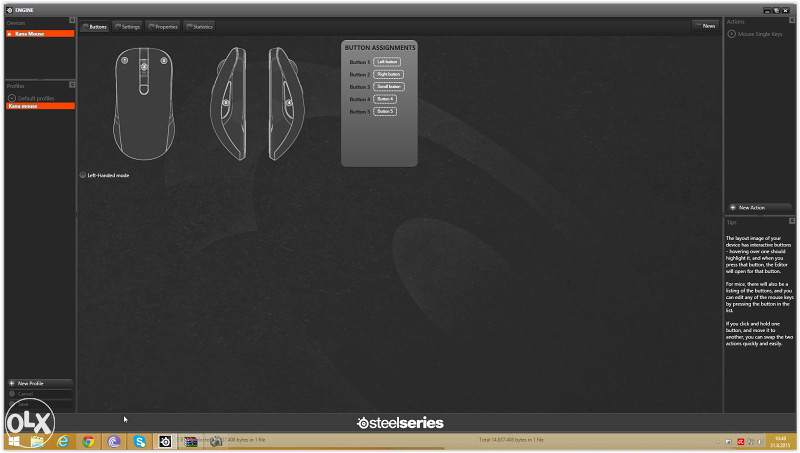
Task: Open File Explorer from the taskbar
Action: 37,441
